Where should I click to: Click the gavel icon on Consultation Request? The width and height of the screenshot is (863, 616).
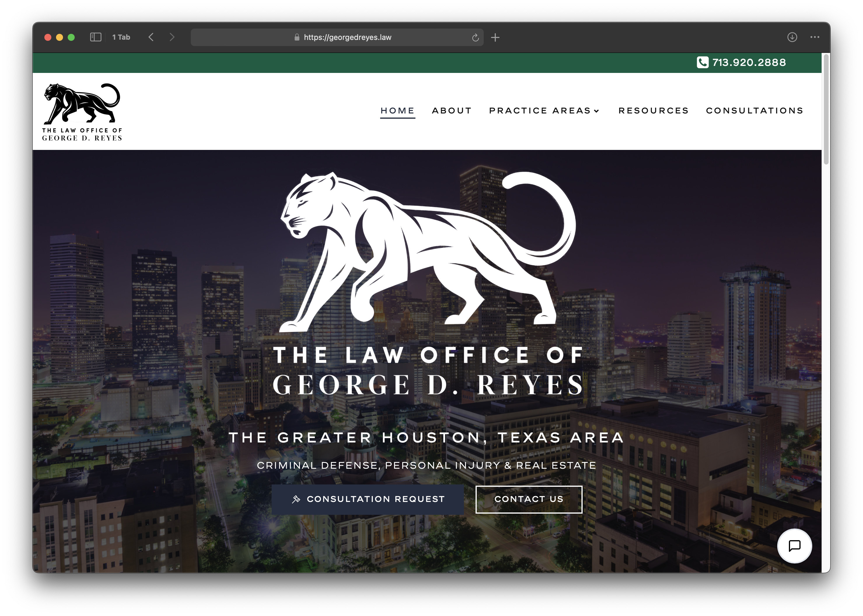click(x=296, y=499)
